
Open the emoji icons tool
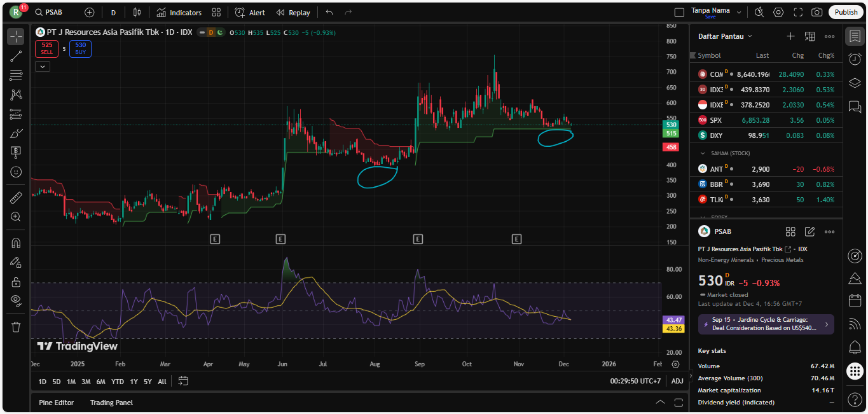click(x=16, y=172)
